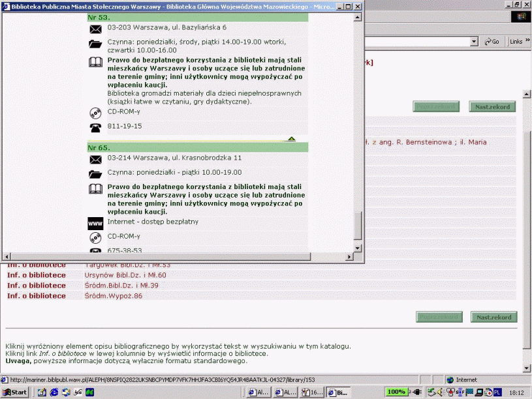This screenshot has width=532, height=399.
Task: Click the black WWW Internet access icon
Action: tap(95, 223)
